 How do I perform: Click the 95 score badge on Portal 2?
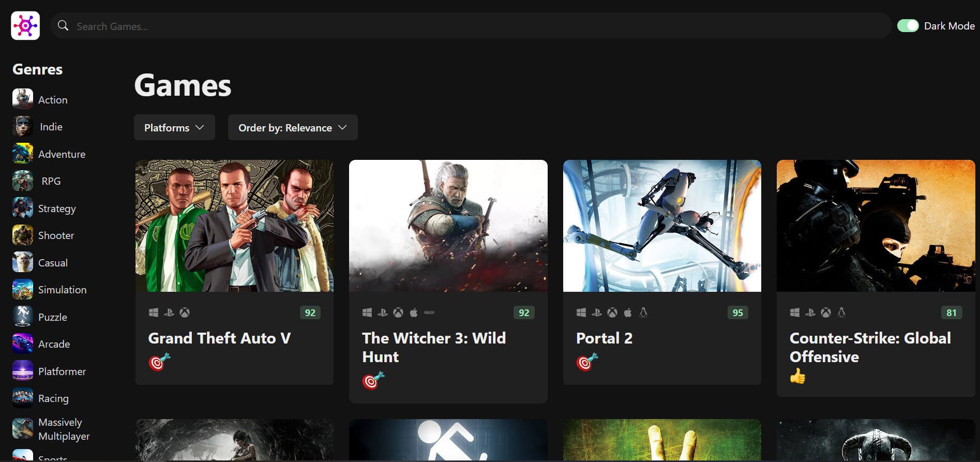tap(737, 312)
